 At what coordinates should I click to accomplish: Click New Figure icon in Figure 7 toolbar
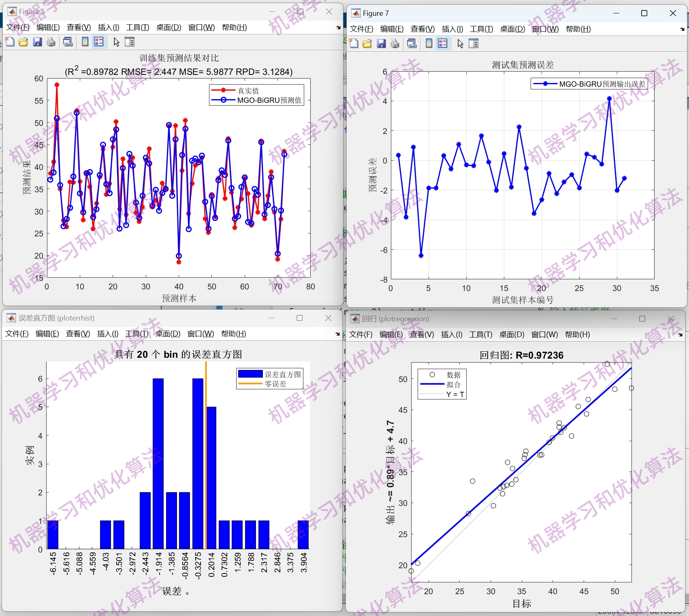tap(354, 43)
